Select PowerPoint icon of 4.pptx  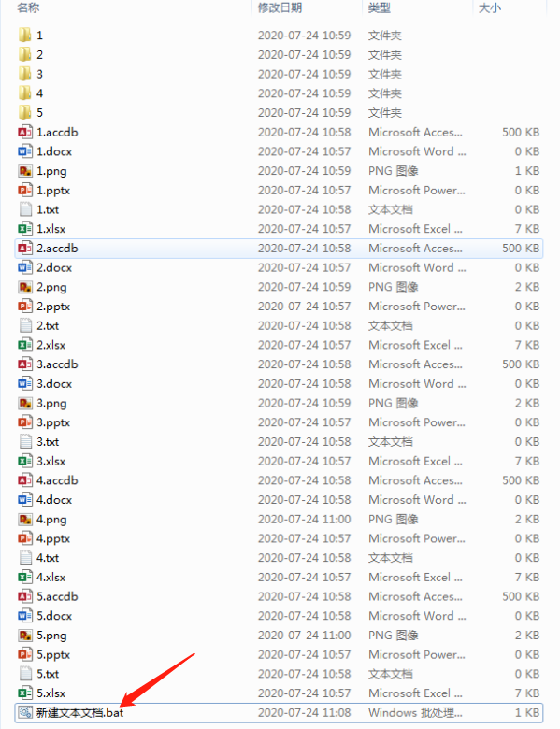click(x=25, y=538)
